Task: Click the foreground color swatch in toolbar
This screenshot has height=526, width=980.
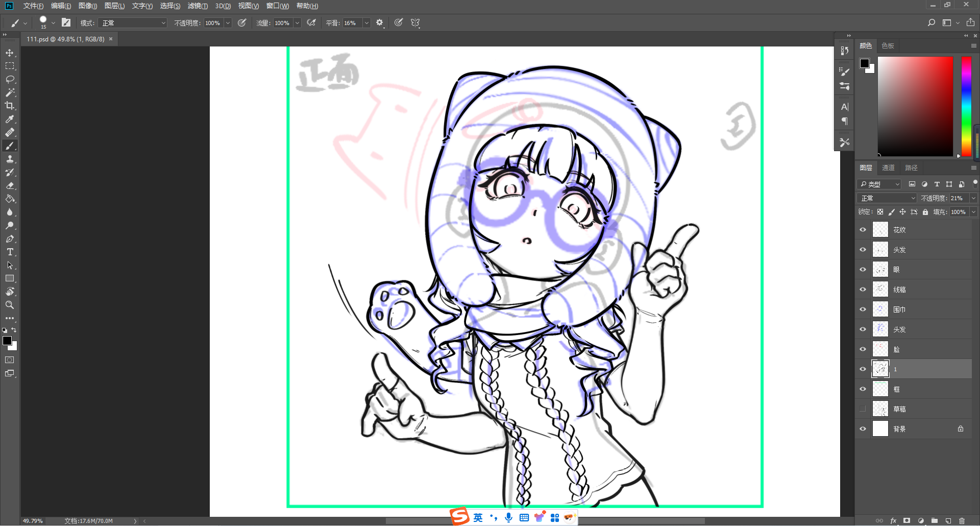Action: click(7, 341)
